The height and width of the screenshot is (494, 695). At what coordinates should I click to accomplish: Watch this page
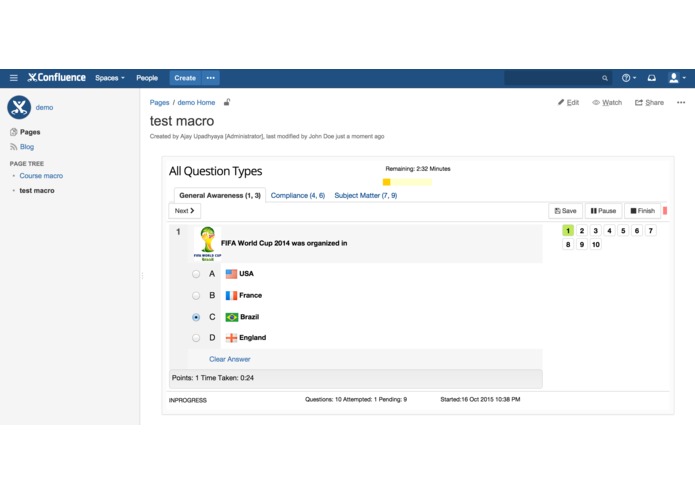[607, 102]
